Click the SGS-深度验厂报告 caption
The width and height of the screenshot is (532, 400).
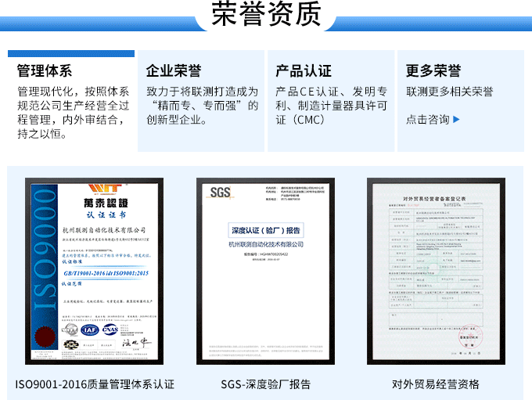(x=265, y=384)
